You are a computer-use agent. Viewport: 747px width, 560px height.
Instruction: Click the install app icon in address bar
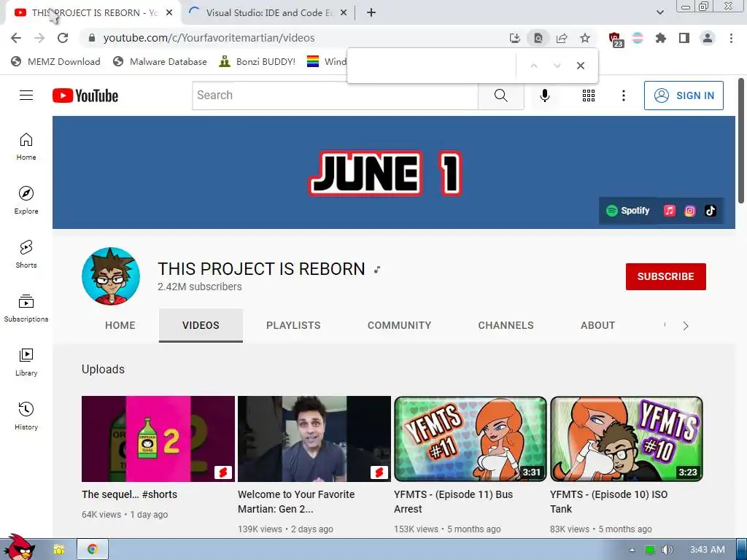(514, 38)
